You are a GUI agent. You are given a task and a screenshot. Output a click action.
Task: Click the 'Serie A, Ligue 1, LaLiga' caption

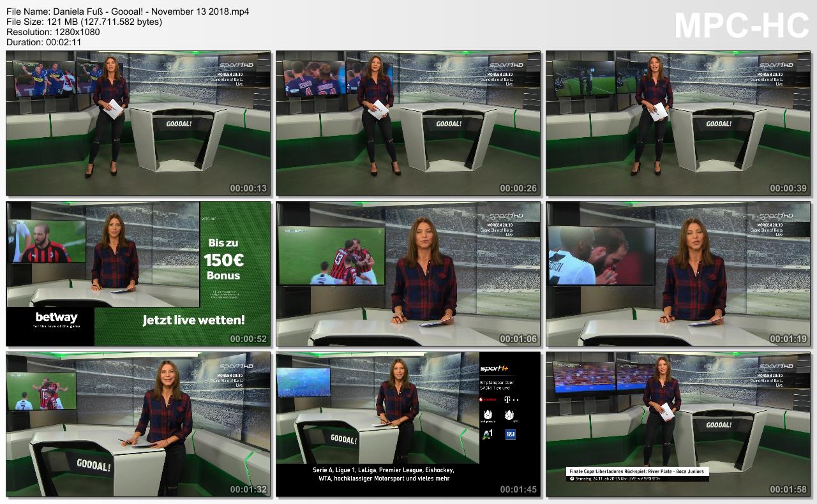tap(383, 474)
